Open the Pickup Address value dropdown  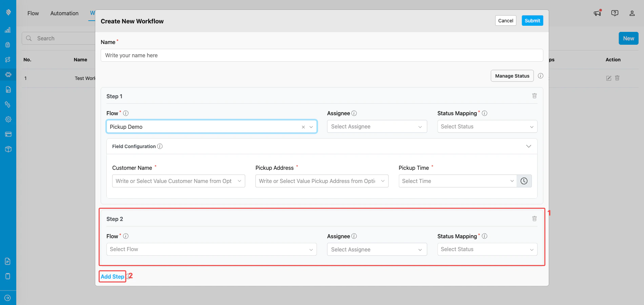(x=322, y=181)
